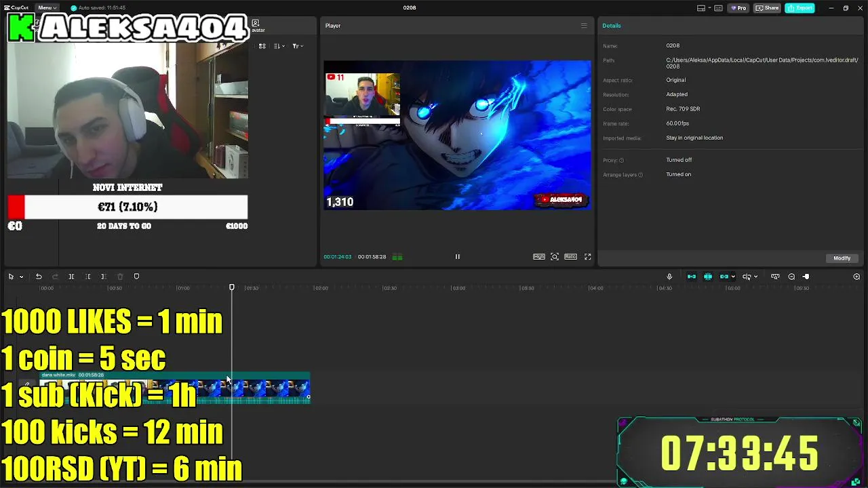Click the Arrange layers info help icon
This screenshot has height=488, width=868.
pos(640,175)
